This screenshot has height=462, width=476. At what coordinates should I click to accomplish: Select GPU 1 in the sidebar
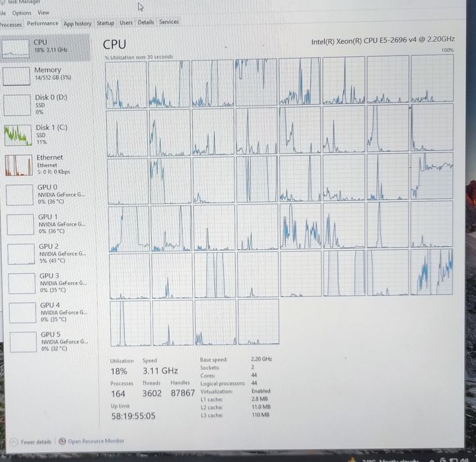(x=50, y=224)
